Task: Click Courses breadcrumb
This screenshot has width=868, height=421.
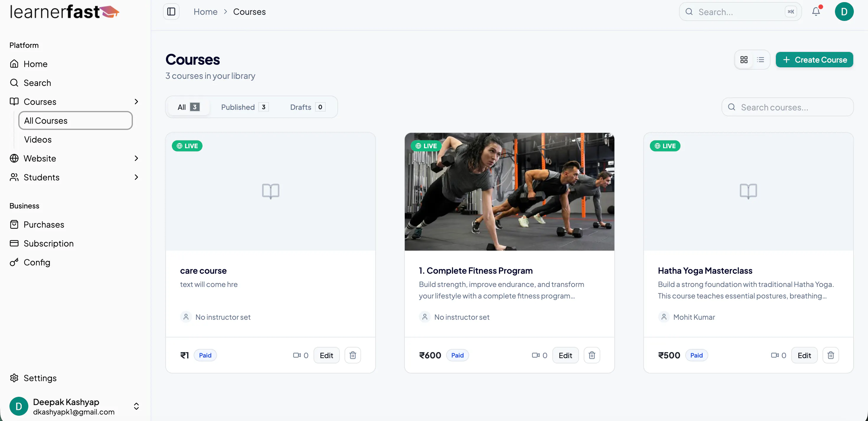Action: [x=249, y=12]
